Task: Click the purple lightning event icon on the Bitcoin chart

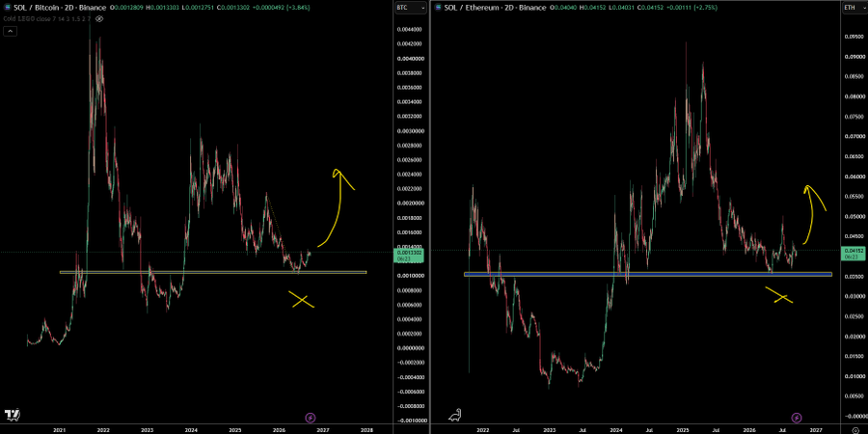Action: pyautogui.click(x=311, y=417)
